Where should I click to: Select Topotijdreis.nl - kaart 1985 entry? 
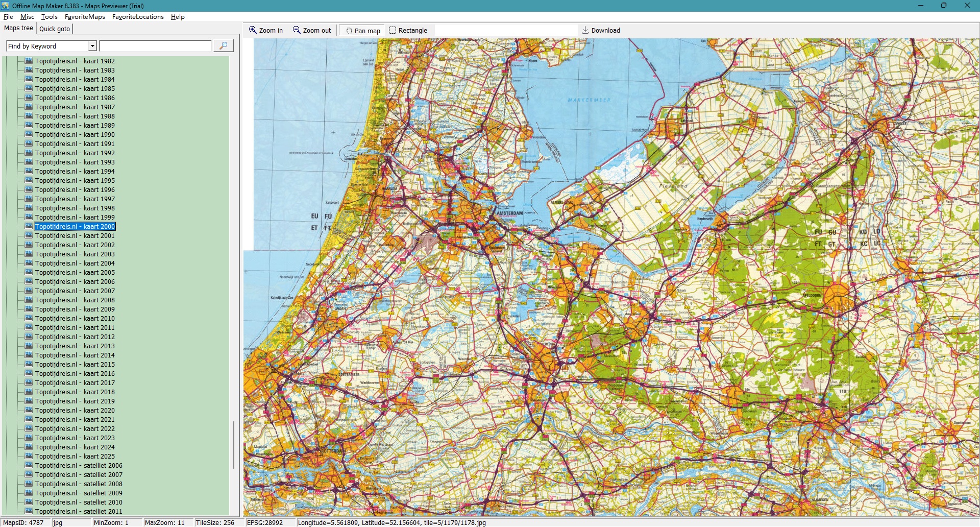tap(75, 88)
